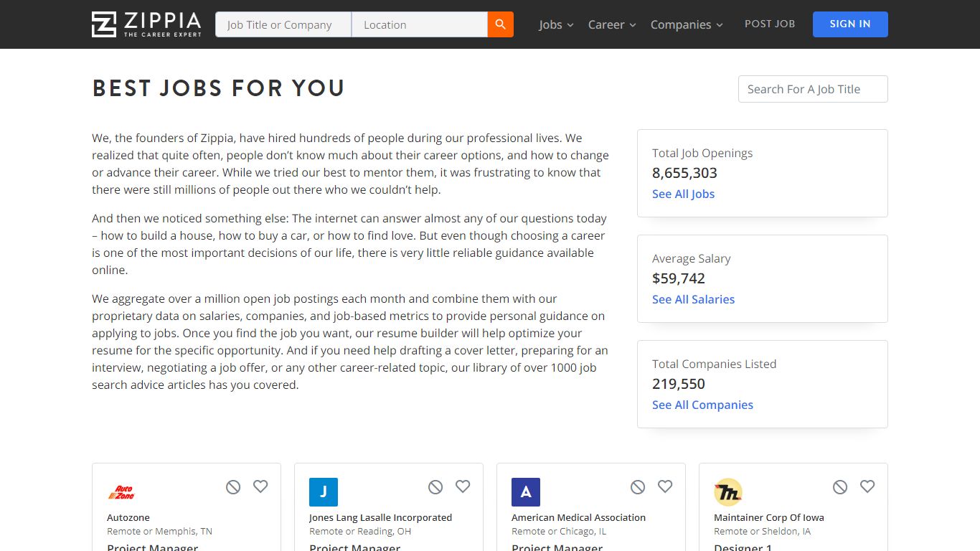Focus the Search For A Job Title field
The image size is (980, 551).
[x=813, y=89]
